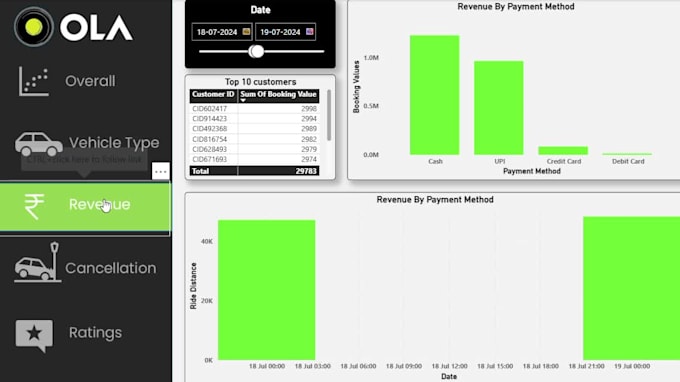680x382 pixels.
Task: Click the Ratings star bubble icon
Action: 34,335
